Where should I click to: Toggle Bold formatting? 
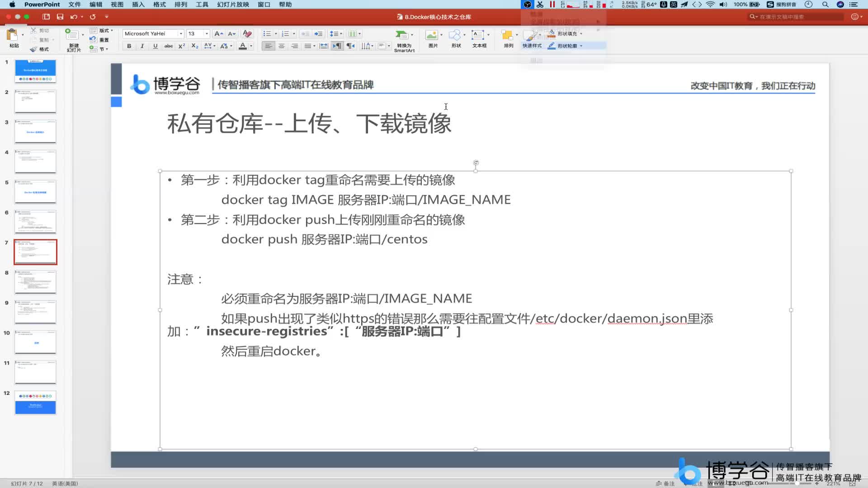click(129, 46)
